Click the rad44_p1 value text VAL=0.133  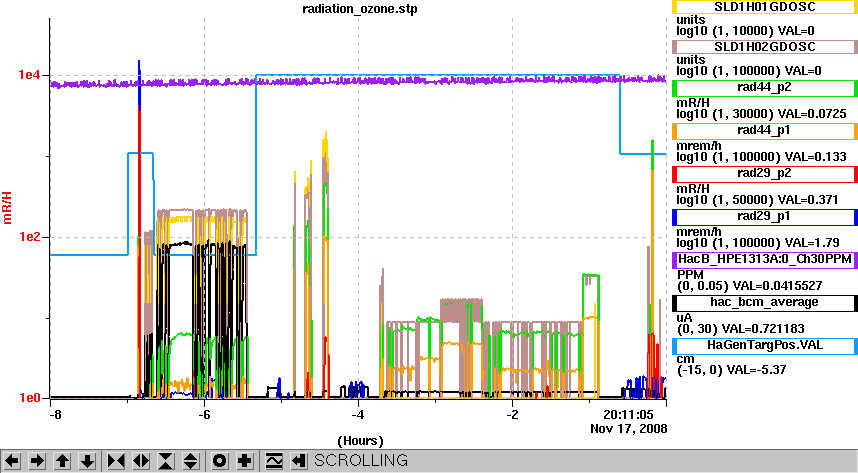click(x=816, y=157)
